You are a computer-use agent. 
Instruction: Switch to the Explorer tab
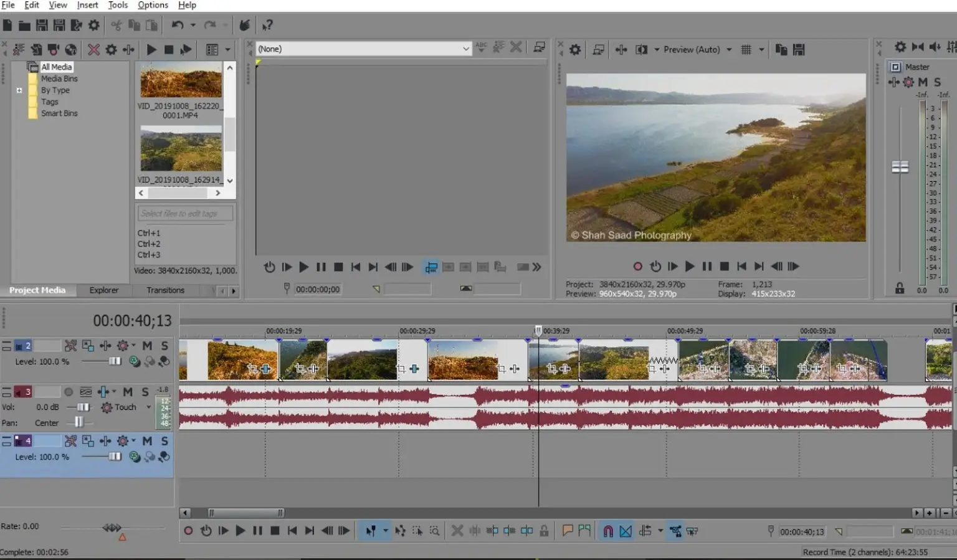click(x=103, y=290)
